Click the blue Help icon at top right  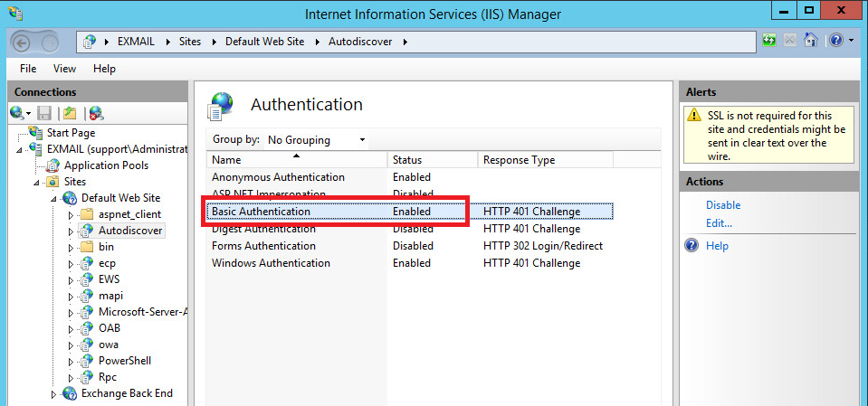coord(836,41)
